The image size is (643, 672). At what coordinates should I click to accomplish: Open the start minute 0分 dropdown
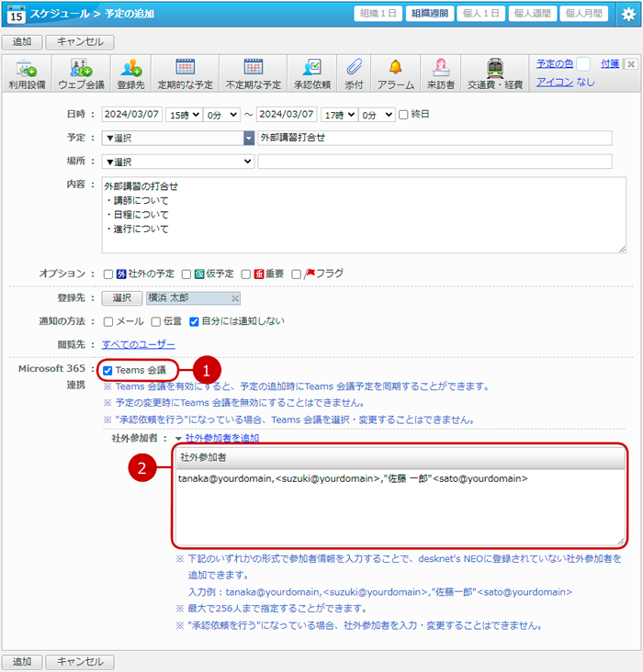pyautogui.click(x=221, y=115)
